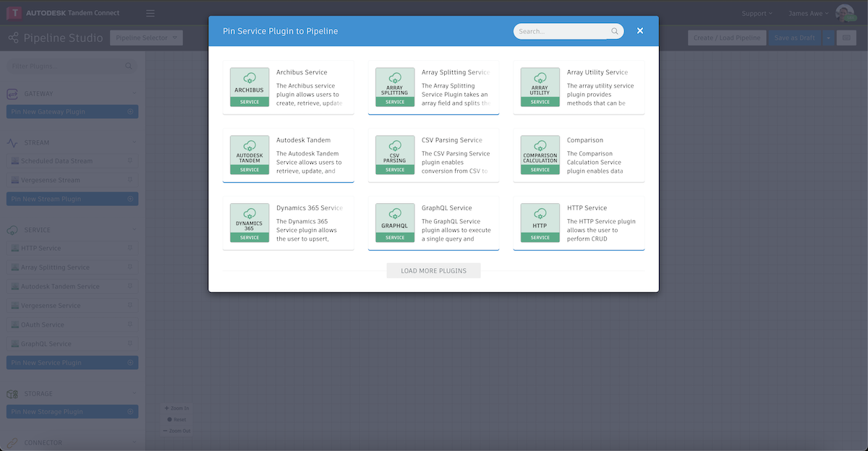The image size is (868, 451).
Task: Click the Tandem Connect logo icon
Action: pyautogui.click(x=13, y=13)
